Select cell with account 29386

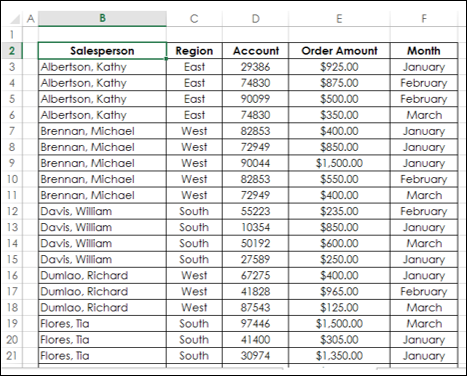pos(256,67)
